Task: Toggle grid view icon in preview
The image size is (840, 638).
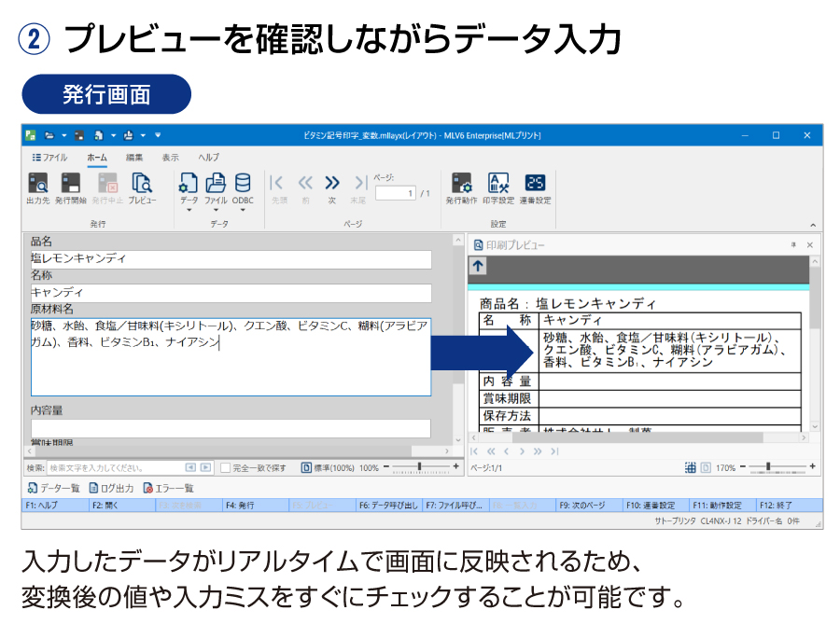Action: [x=690, y=468]
